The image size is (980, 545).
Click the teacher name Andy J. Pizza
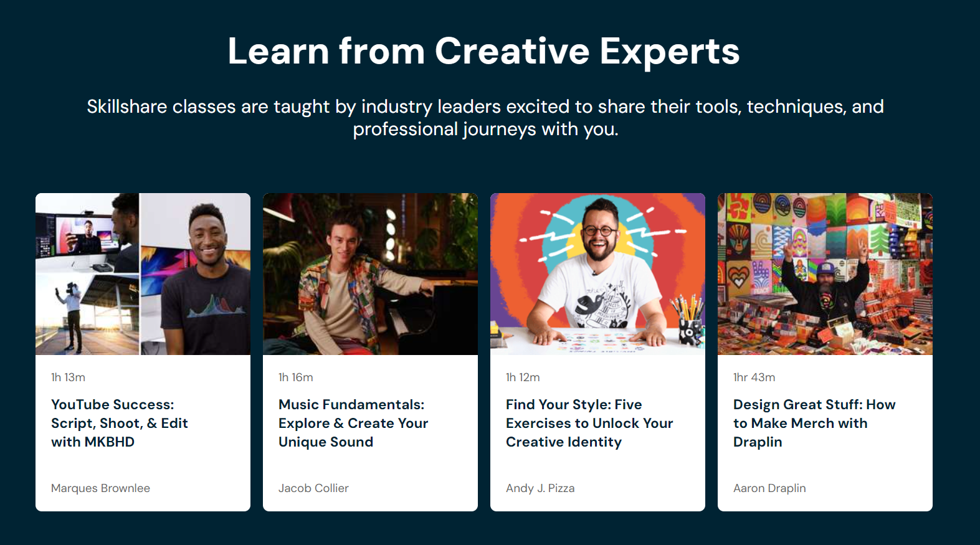pos(540,488)
